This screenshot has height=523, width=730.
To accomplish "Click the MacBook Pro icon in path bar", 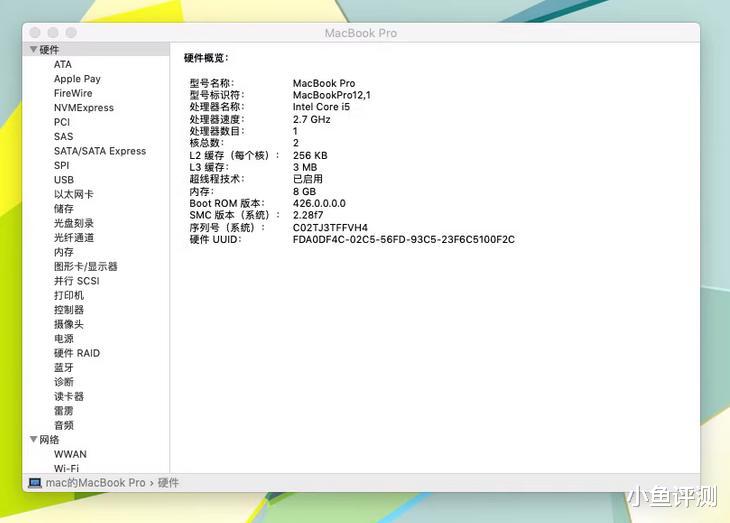I will coord(35,483).
